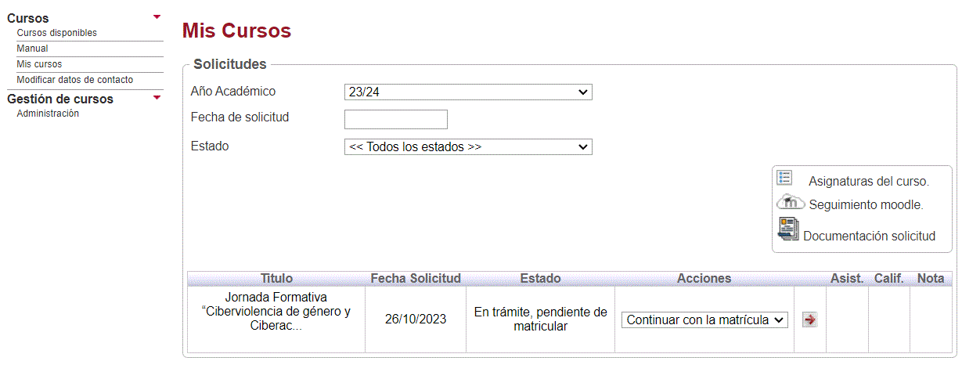Click the Mis Cursos page heading

(x=236, y=31)
